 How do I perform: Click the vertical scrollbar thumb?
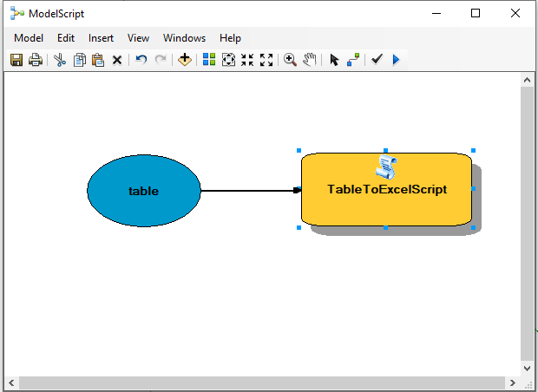(527, 224)
